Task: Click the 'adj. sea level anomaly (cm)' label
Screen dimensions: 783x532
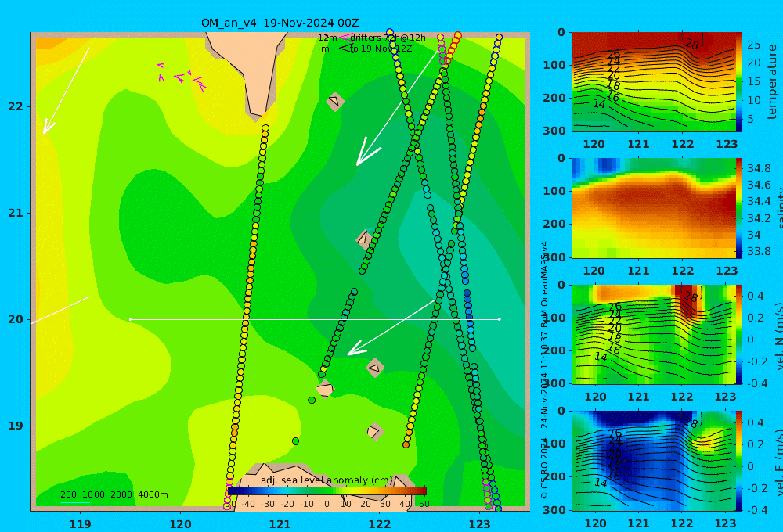Action: [327, 480]
